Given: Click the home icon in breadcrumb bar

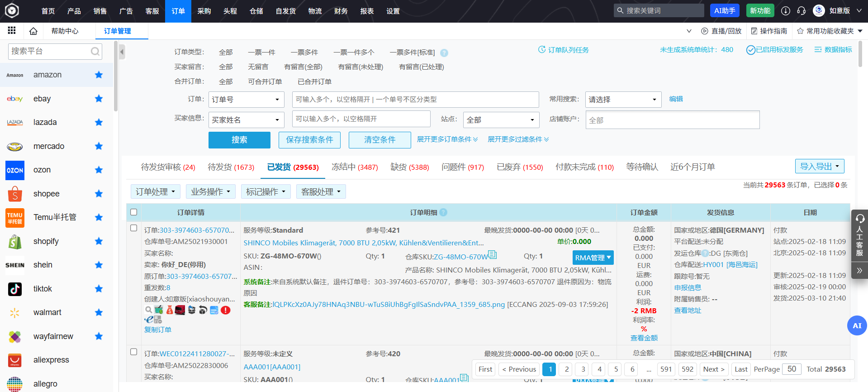Looking at the screenshot, I should pos(33,31).
